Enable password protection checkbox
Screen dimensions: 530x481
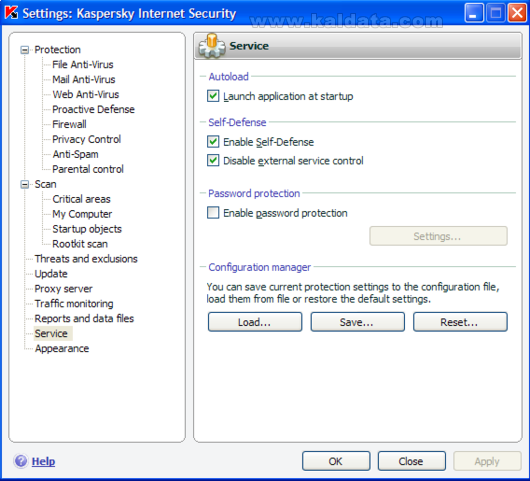point(213,213)
